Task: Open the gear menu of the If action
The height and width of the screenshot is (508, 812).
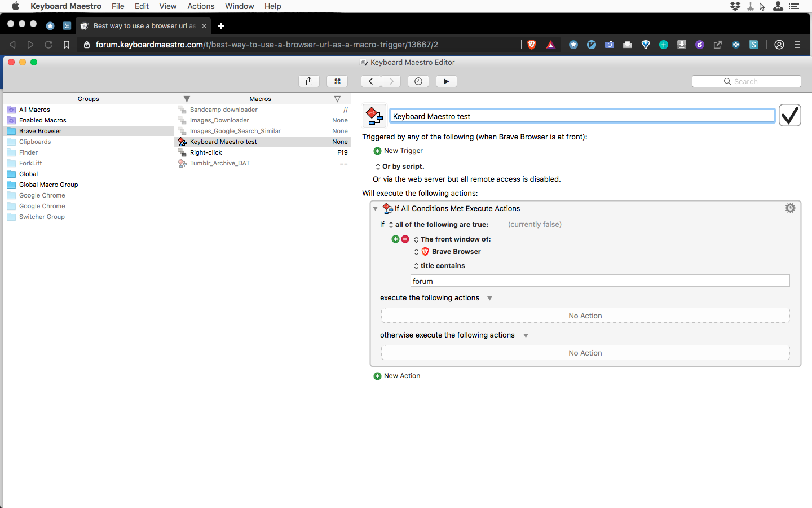Action: tap(790, 208)
